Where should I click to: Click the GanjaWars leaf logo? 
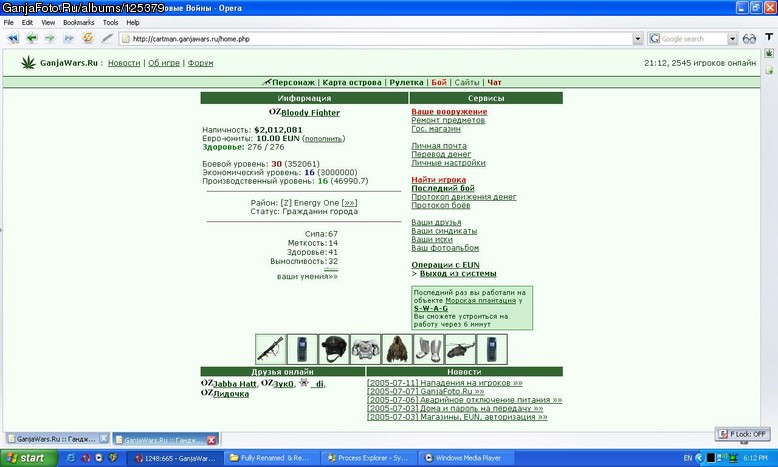click(28, 63)
